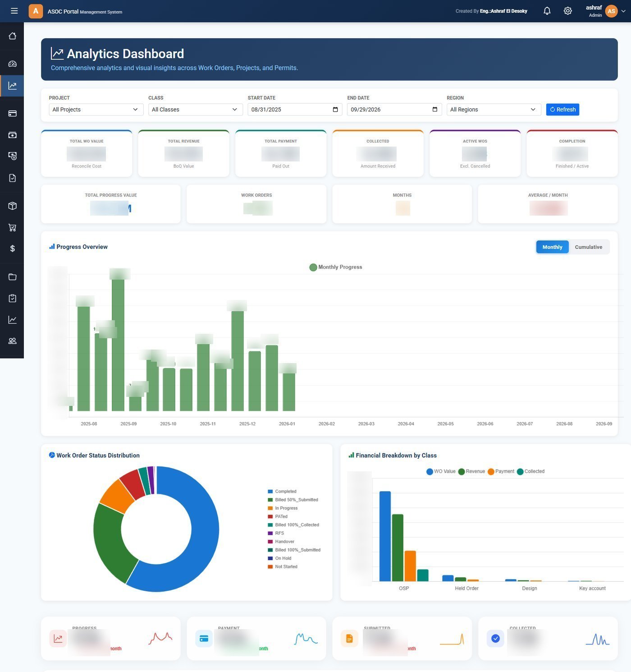Image resolution: width=631 pixels, height=672 pixels.
Task: Open the line chart reports sidebar icon
Action: (12, 320)
